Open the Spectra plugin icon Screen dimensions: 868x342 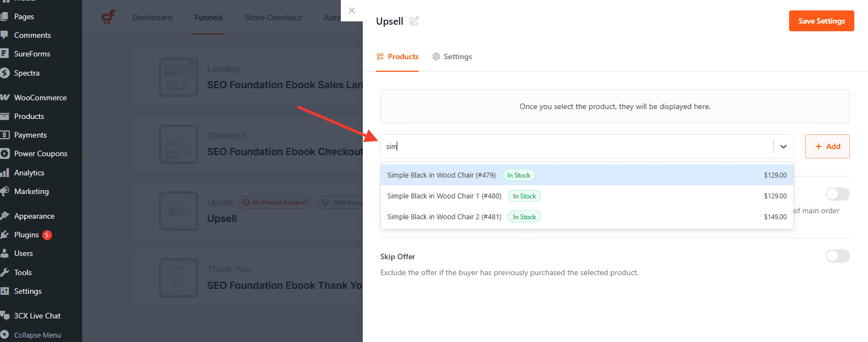tap(7, 72)
